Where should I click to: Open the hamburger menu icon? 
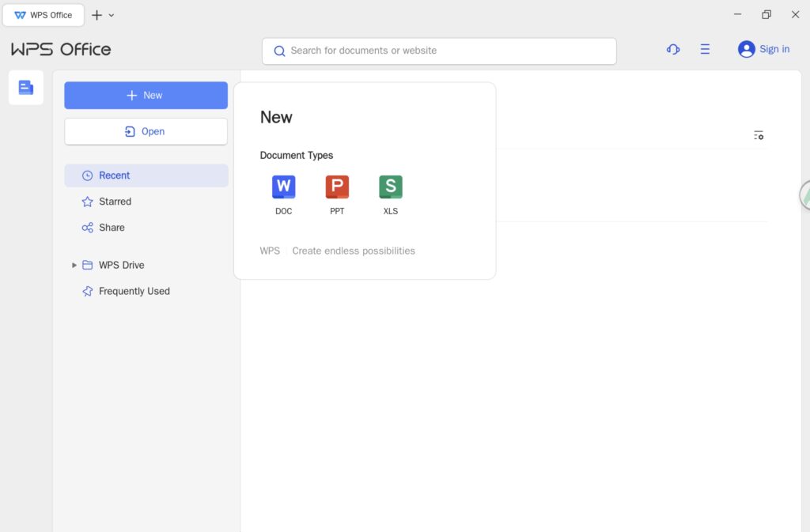pos(705,50)
